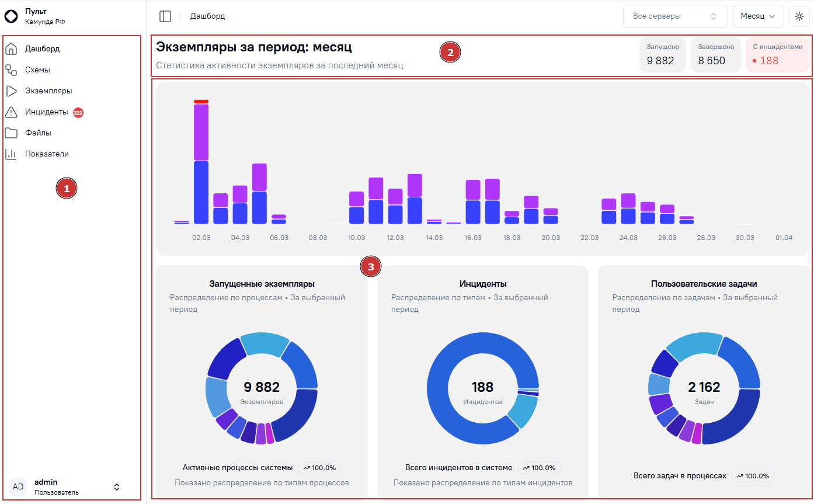Viewport: 814px width, 504px height.
Task: Toggle light/dark theme with sun button
Action: (799, 16)
